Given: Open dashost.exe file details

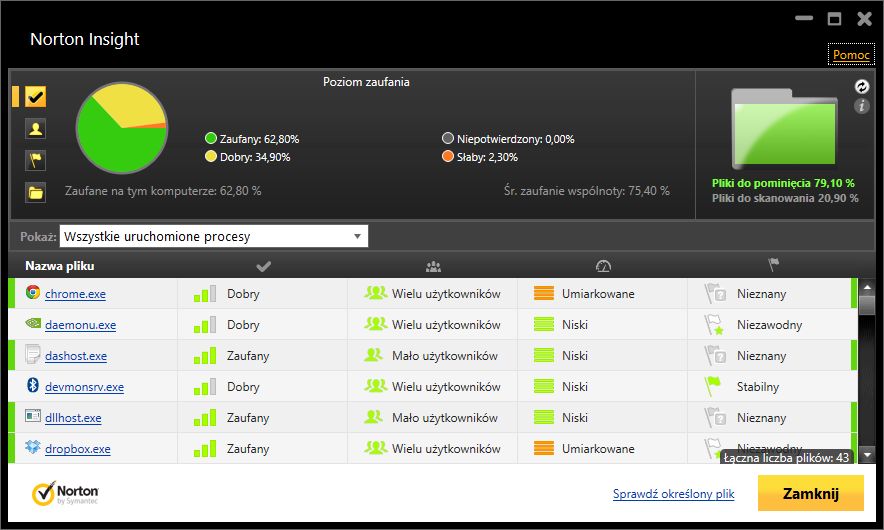Looking at the screenshot, I should coord(76,356).
